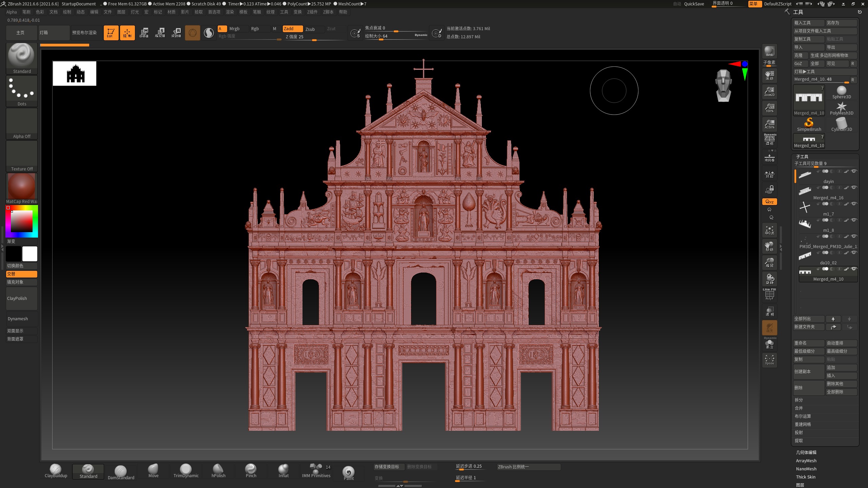The width and height of the screenshot is (868, 488).
Task: Open the Alpha menu
Action: click(x=12, y=12)
